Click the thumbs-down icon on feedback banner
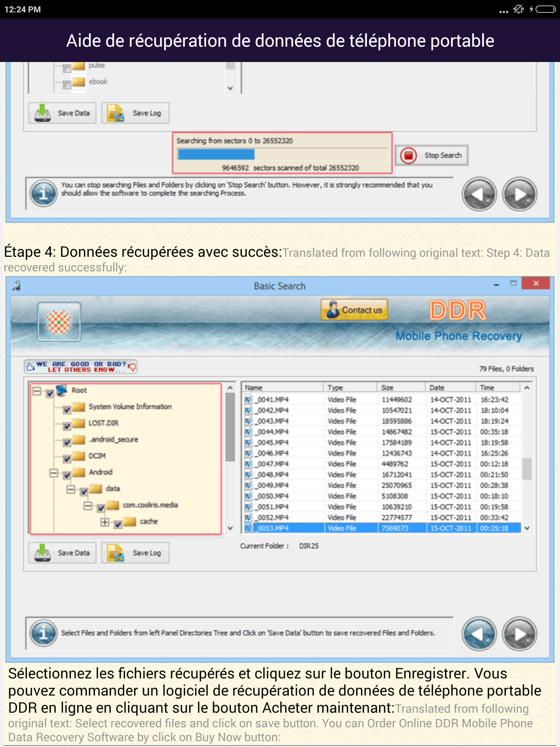This screenshot has width=560, height=747. pos(132,367)
